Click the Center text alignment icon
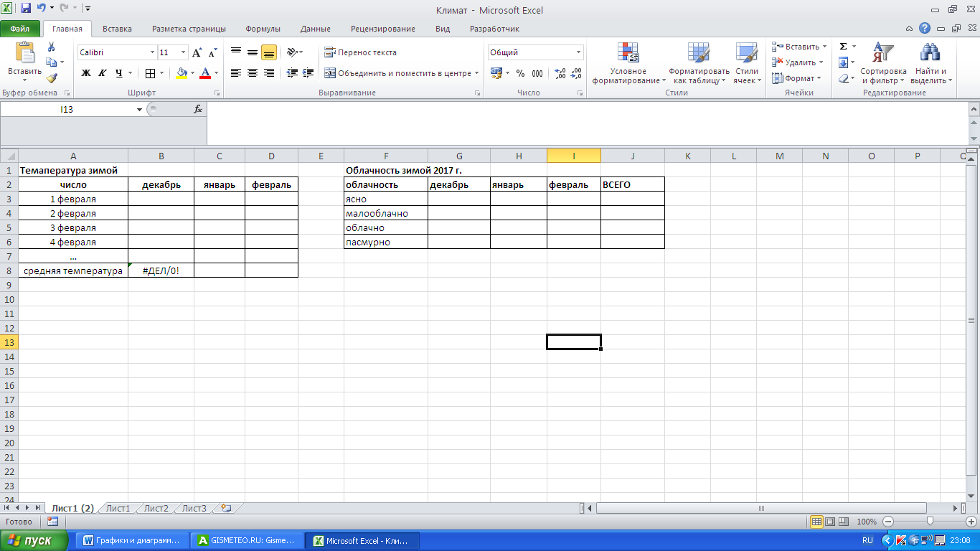The width and height of the screenshot is (980, 551). click(253, 73)
